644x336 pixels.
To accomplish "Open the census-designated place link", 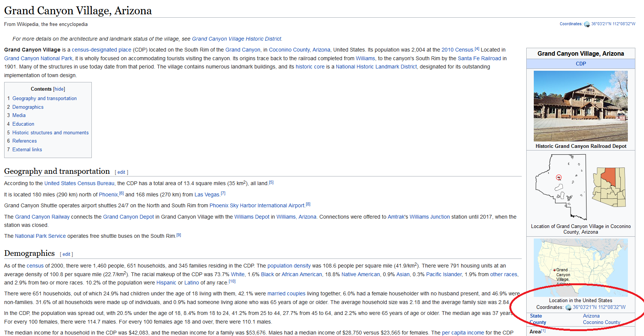I will pyautogui.click(x=102, y=50).
